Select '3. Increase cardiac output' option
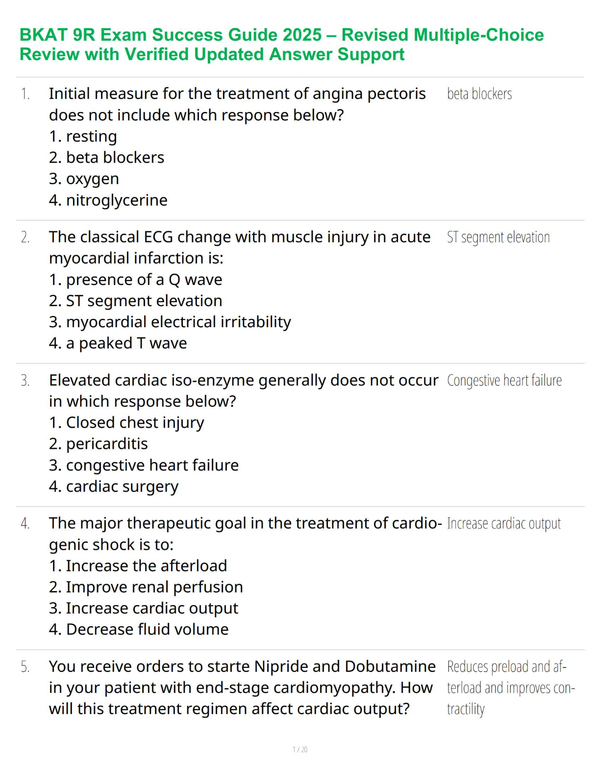Screen dimensions: 600x776 coord(143,608)
